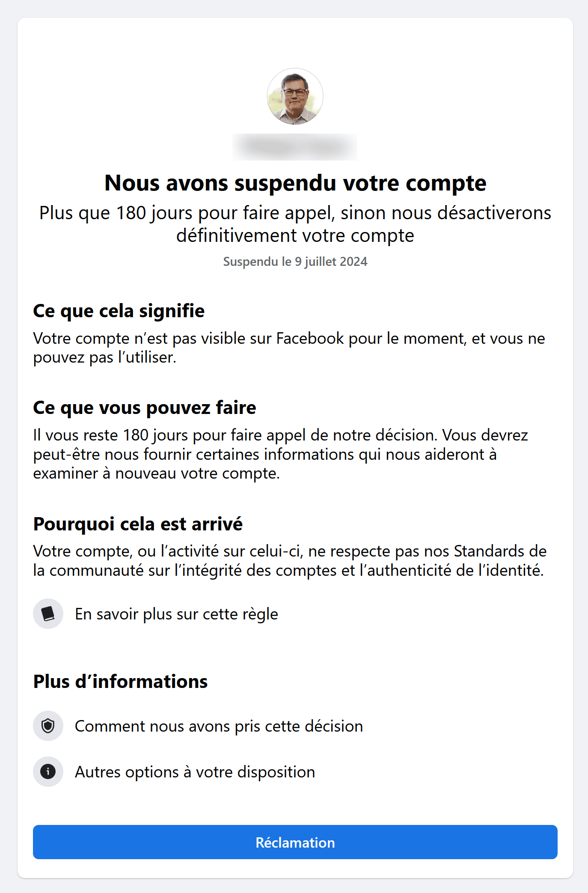Select 'Autres options à votre disposition'
Image resolution: width=588 pixels, height=893 pixels.
tap(195, 772)
